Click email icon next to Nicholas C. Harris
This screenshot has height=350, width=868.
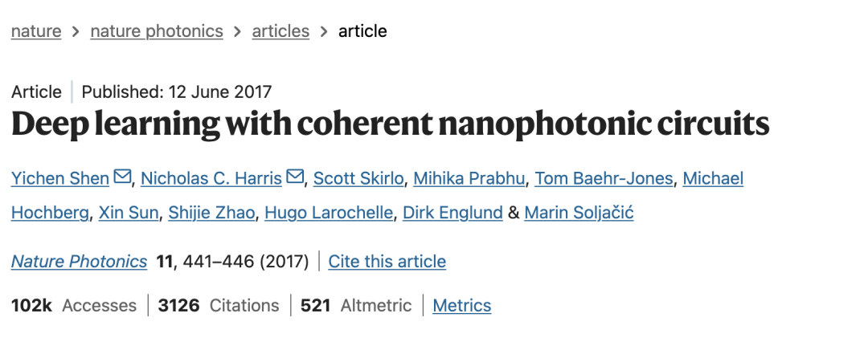[295, 177]
